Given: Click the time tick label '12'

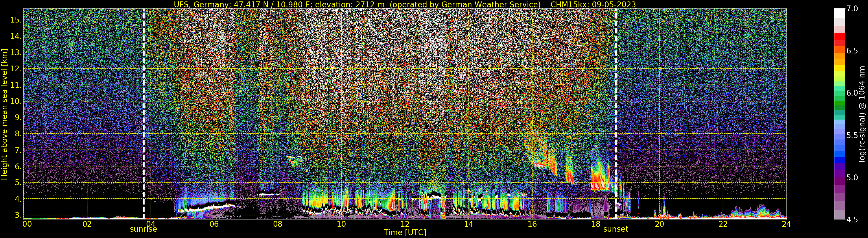Looking at the screenshot, I should [x=405, y=224].
